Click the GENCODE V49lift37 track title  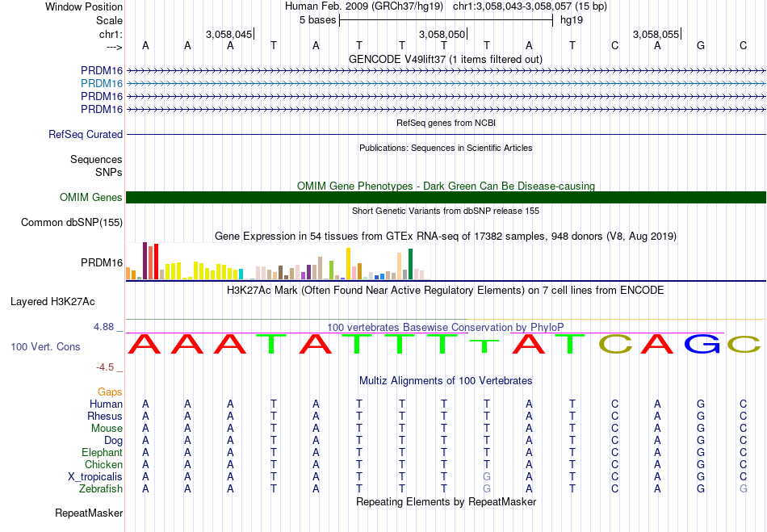click(x=446, y=60)
